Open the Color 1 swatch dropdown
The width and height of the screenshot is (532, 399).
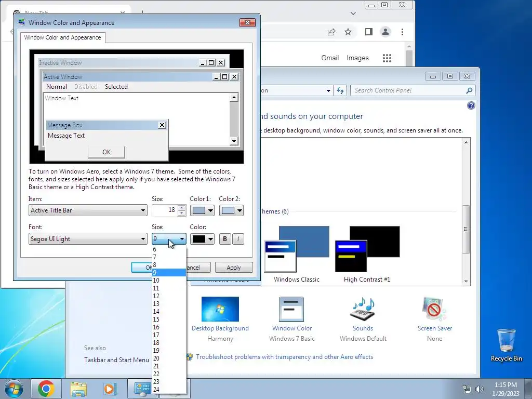202,210
